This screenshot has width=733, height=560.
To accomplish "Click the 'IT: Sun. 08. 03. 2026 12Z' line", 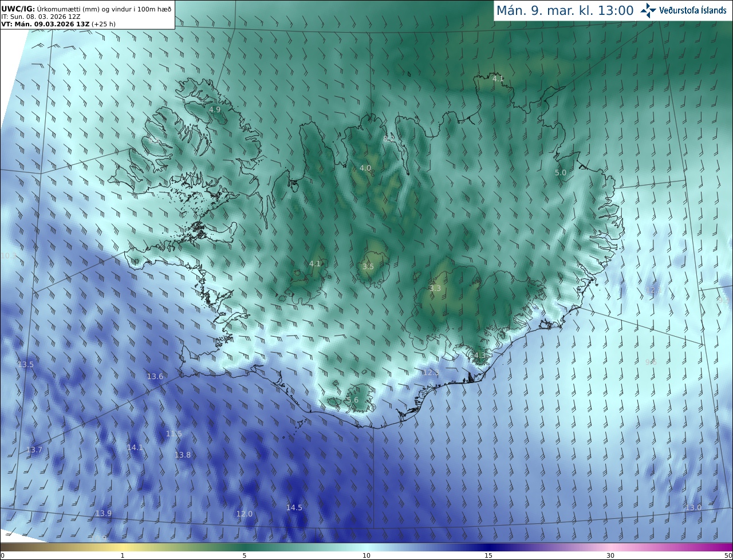I will 41,17.
